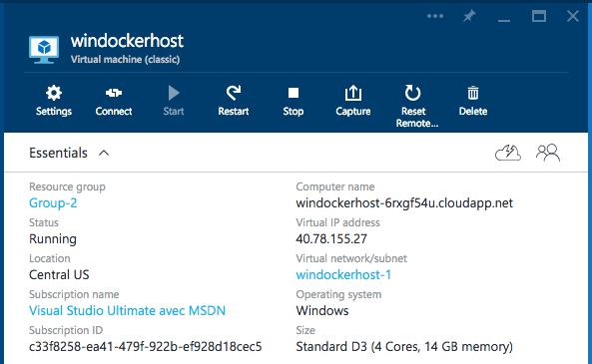The height and width of the screenshot is (364, 592).
Task: Stop the virtual machine
Action: click(294, 93)
